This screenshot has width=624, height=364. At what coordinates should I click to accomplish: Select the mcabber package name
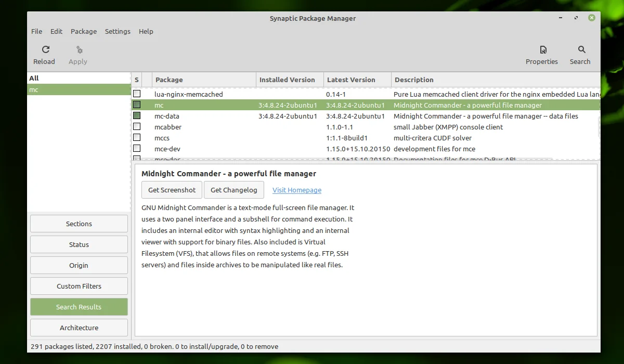[168, 127]
